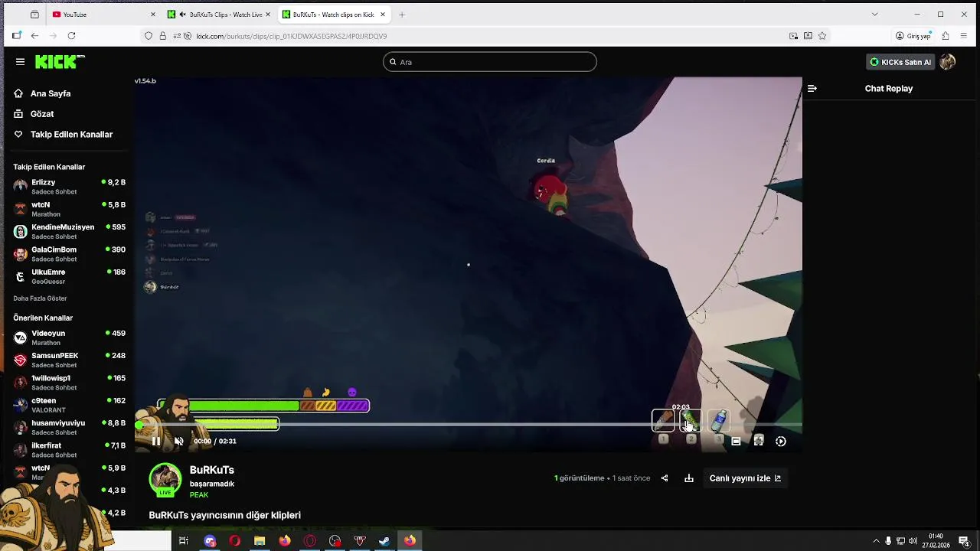The height and width of the screenshot is (551, 980).
Task: Click the PEAK category link
Action: tap(199, 495)
